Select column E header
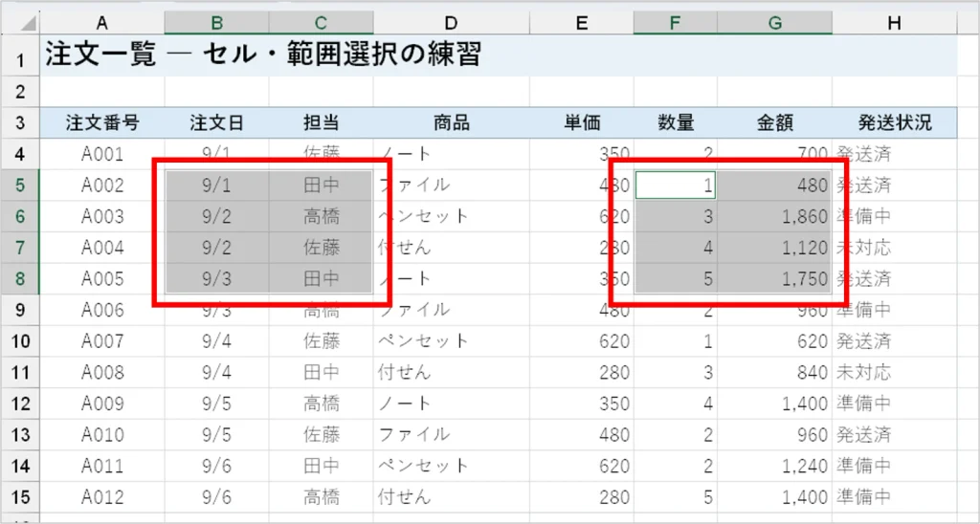 pyautogui.click(x=582, y=24)
